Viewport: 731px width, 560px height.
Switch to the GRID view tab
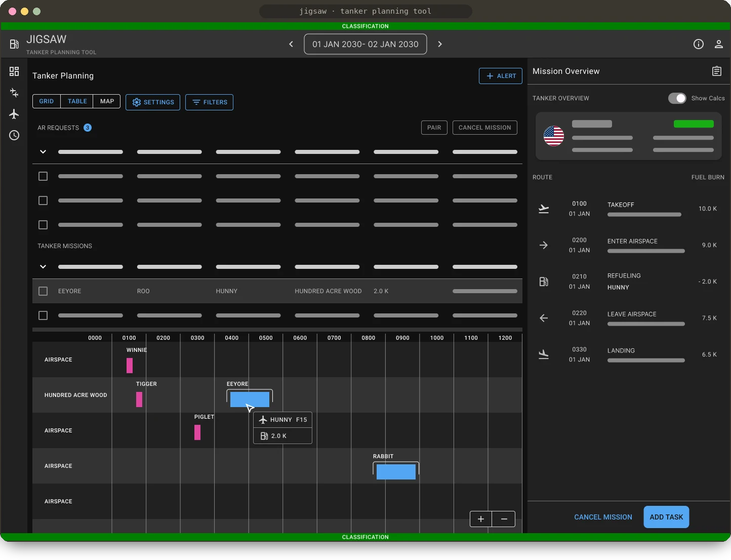point(47,101)
